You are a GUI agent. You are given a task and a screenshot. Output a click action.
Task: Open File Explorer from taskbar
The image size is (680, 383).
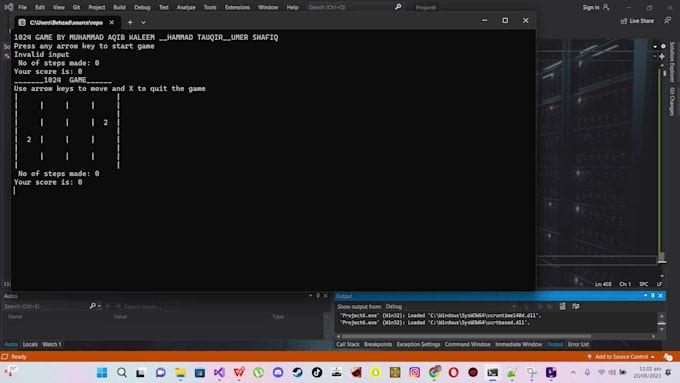point(180,373)
